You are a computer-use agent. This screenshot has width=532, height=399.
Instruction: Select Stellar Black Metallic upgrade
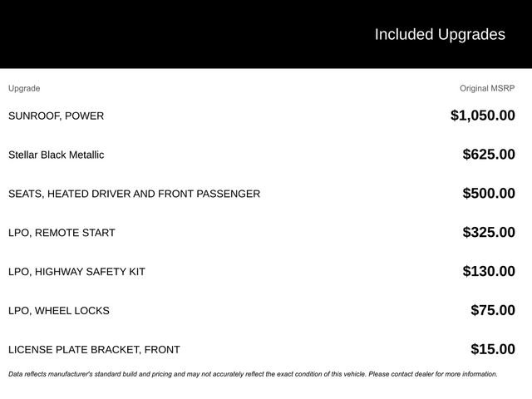[56, 155]
